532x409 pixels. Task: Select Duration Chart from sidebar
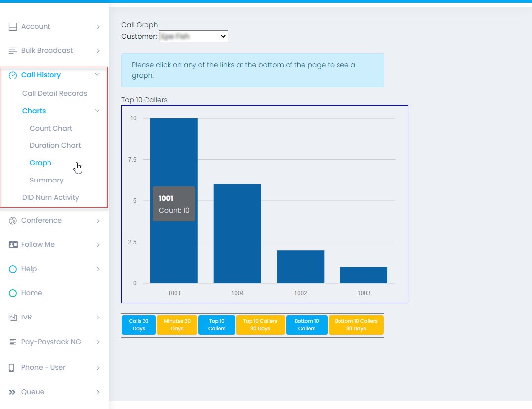click(x=55, y=145)
